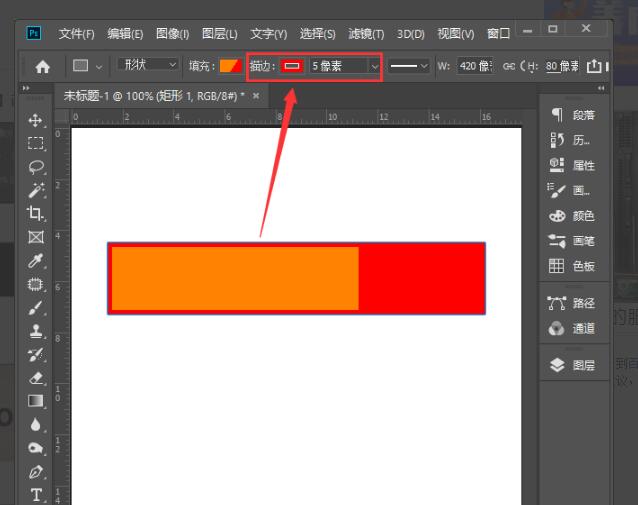Open the 图层 panel button
This screenshot has height=505, width=638.
(572, 365)
